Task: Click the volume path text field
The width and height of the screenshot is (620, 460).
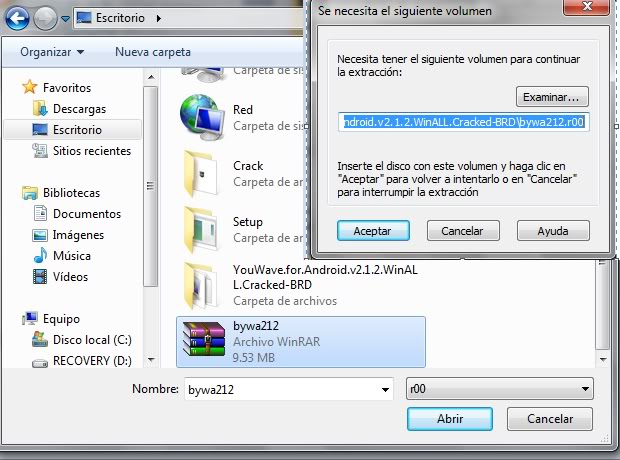Action: pos(463,122)
